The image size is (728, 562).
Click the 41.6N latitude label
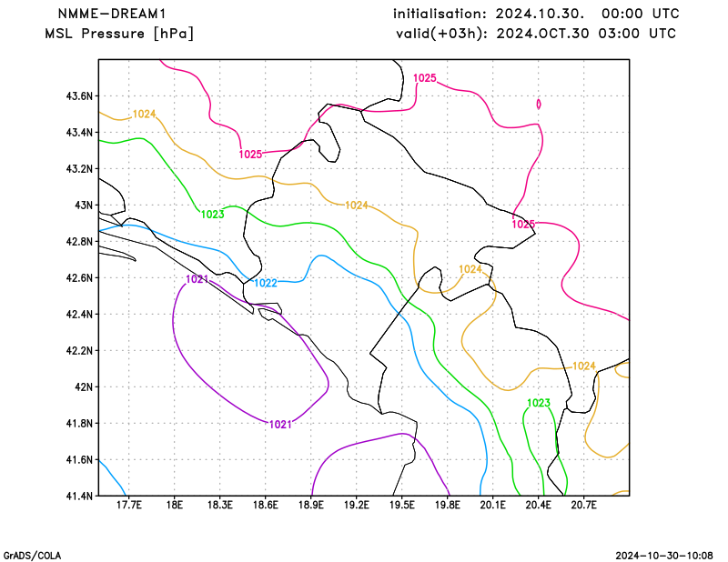point(79,460)
